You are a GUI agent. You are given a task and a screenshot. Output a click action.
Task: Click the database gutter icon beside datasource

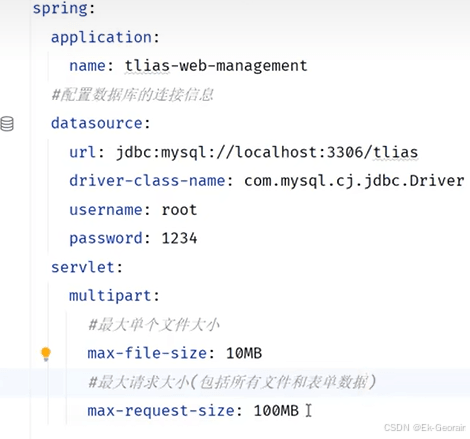(7, 124)
